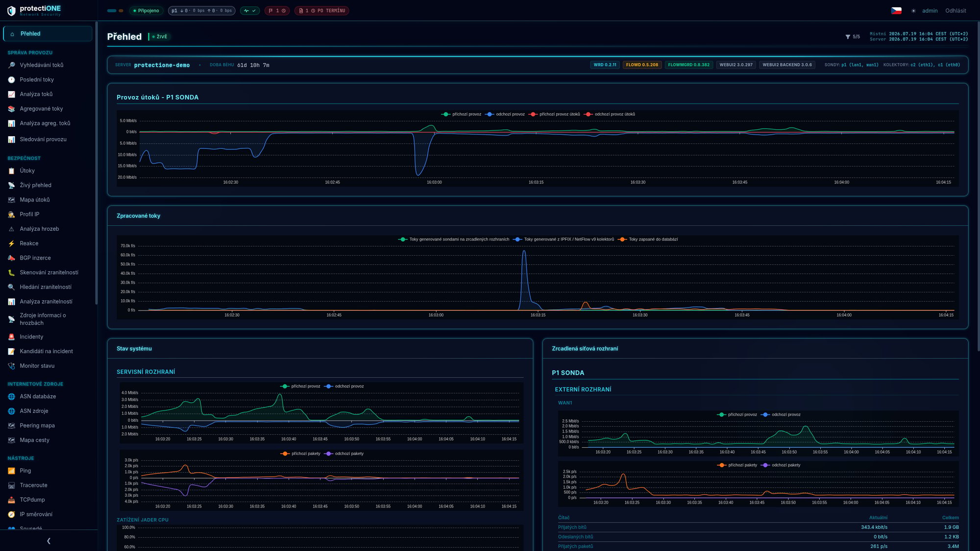Click the 343.4 kbit/s value
Viewport: 980px width, 551px height.
point(874,527)
